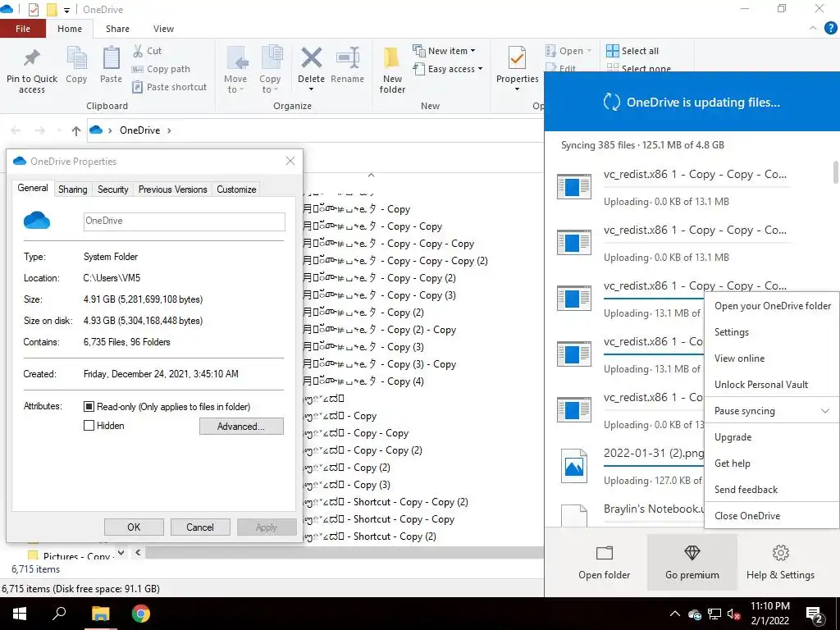Open the Sharing tab in Properties
Image resolution: width=840 pixels, height=630 pixels.
[x=73, y=189]
